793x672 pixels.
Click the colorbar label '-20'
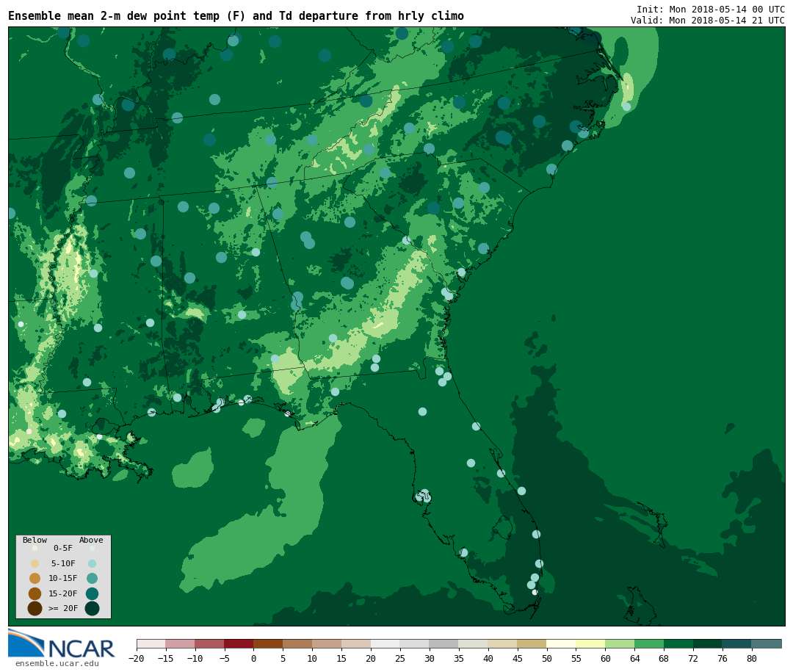click(x=137, y=658)
